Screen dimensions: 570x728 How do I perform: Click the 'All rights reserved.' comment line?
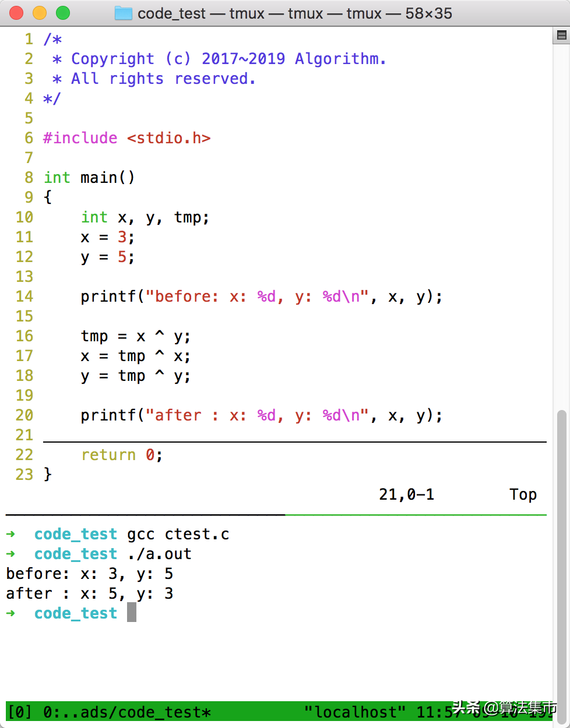pos(154,79)
